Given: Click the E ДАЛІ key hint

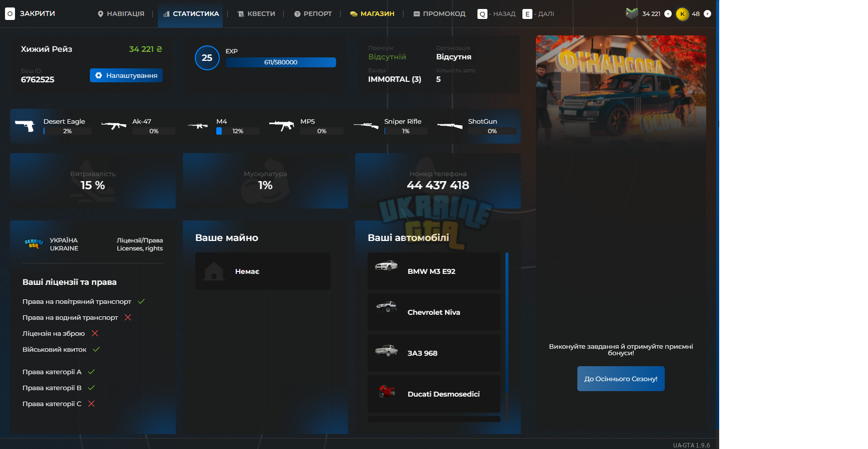Looking at the screenshot, I should [538, 14].
